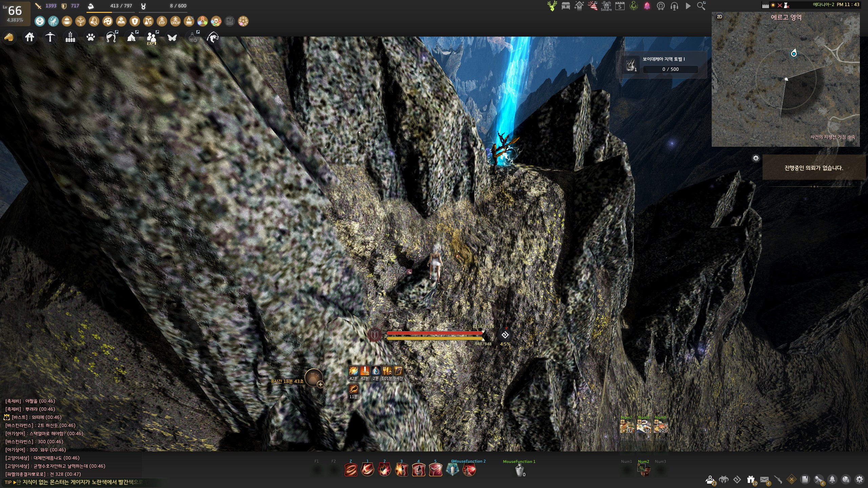This screenshot has width=868, height=488.
Task: Click the 11분 buff icon
Action: pyautogui.click(x=354, y=389)
